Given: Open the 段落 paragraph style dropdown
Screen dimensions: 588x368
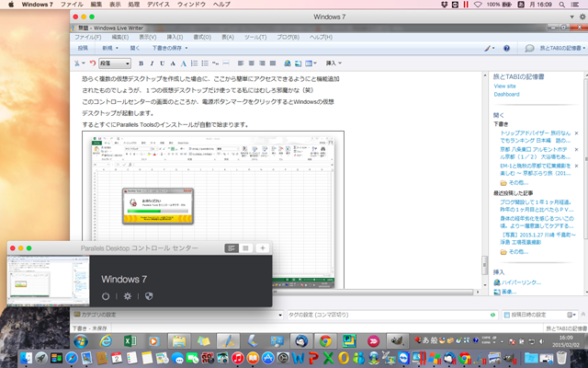Looking at the screenshot, I should click(x=115, y=63).
